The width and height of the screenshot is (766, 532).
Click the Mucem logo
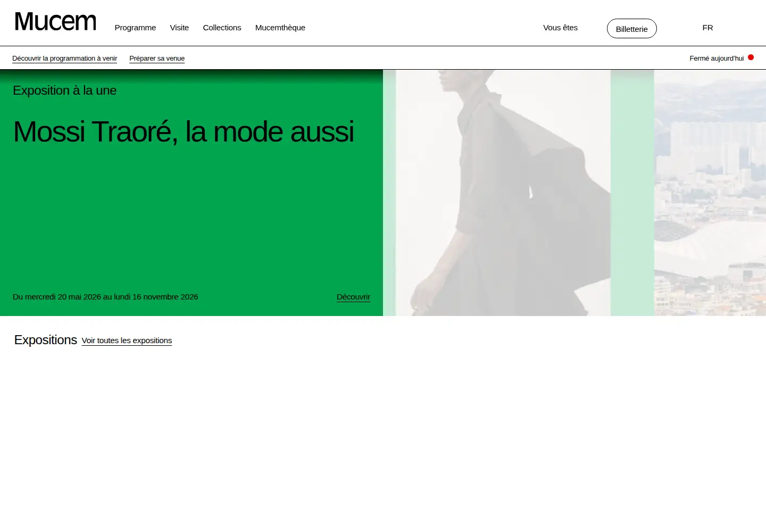(55, 22)
